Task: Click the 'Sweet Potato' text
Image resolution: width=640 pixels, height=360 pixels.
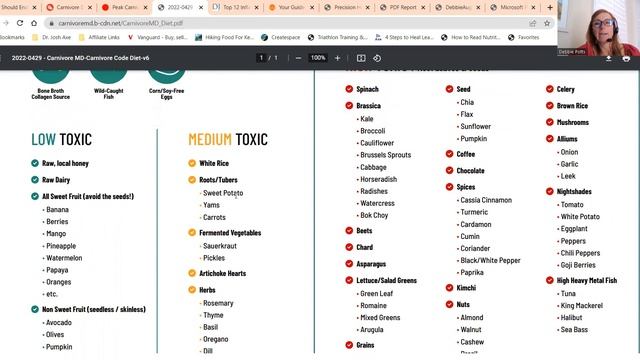Action: (223, 193)
